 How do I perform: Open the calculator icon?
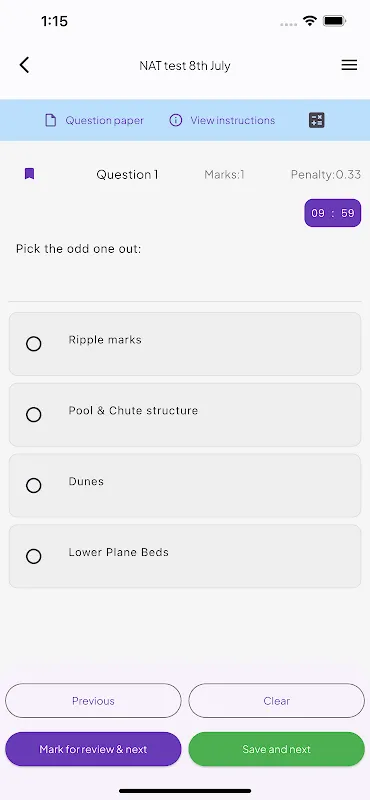coord(316,120)
